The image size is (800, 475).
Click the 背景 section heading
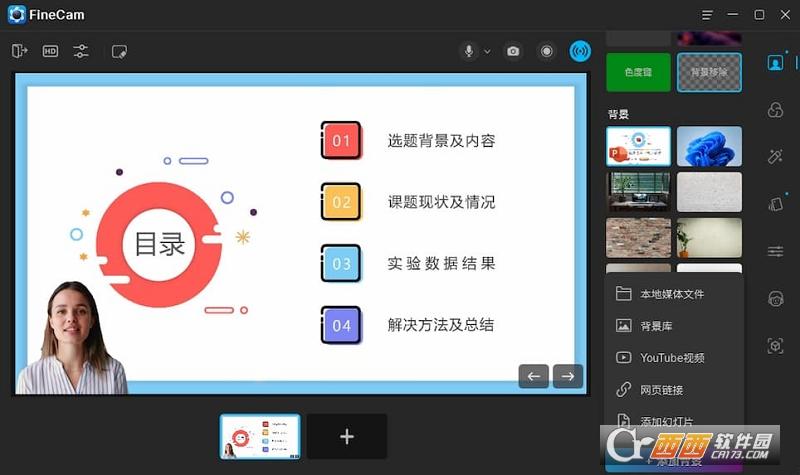[x=618, y=114]
